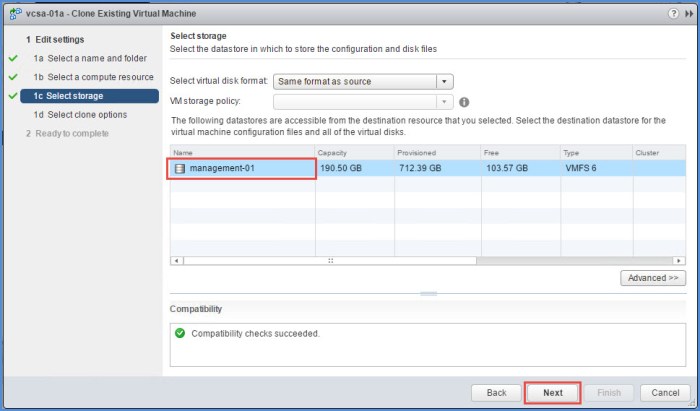Click the management-01 datastore icon
This screenshot has width=700, height=411.
179,169
